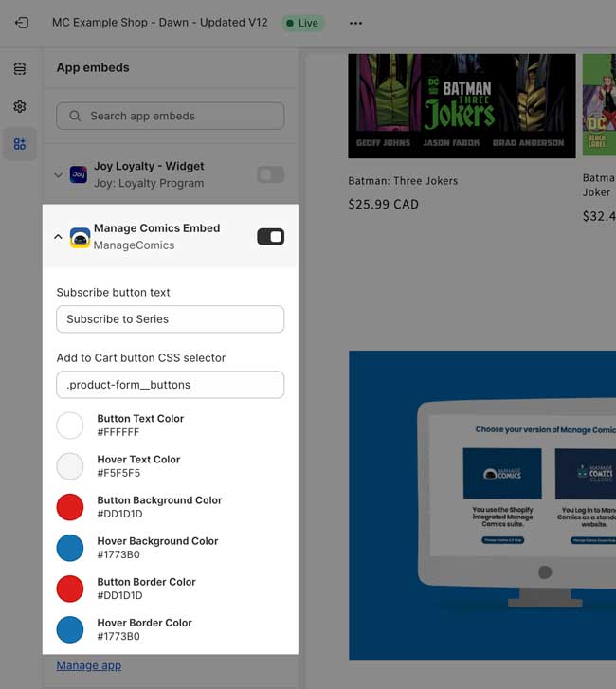Open the Batman Three Jokers cover image
The height and width of the screenshot is (689, 616).
(x=462, y=106)
